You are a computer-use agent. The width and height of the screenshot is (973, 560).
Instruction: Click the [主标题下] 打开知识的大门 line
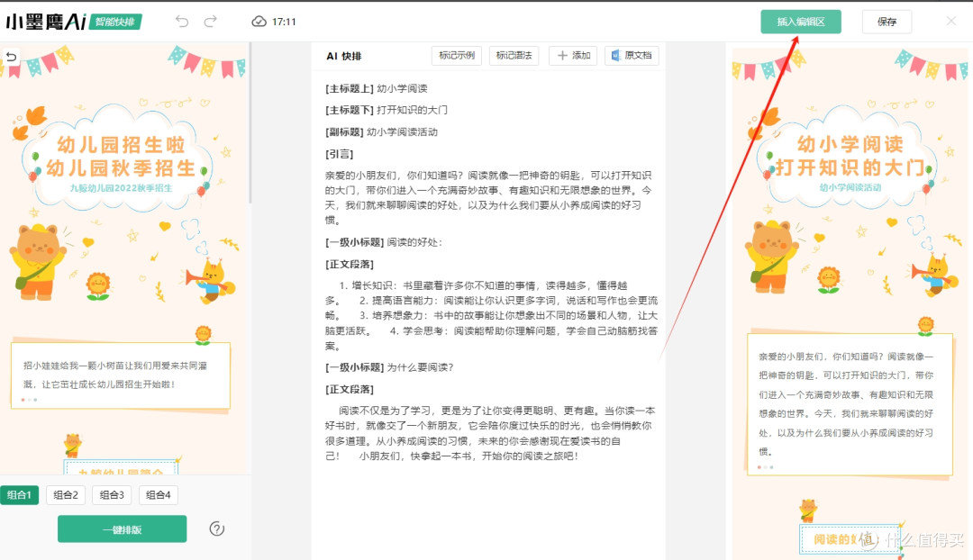tap(386, 110)
